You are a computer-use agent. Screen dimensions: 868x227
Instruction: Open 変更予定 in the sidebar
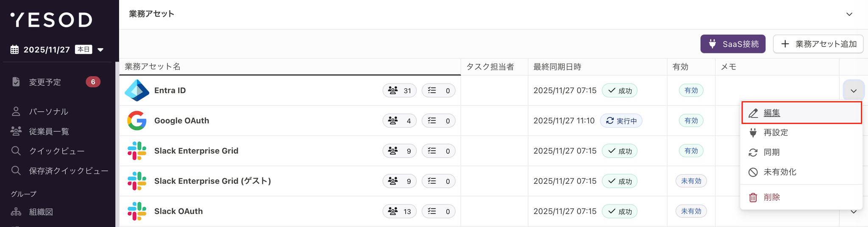tap(45, 82)
